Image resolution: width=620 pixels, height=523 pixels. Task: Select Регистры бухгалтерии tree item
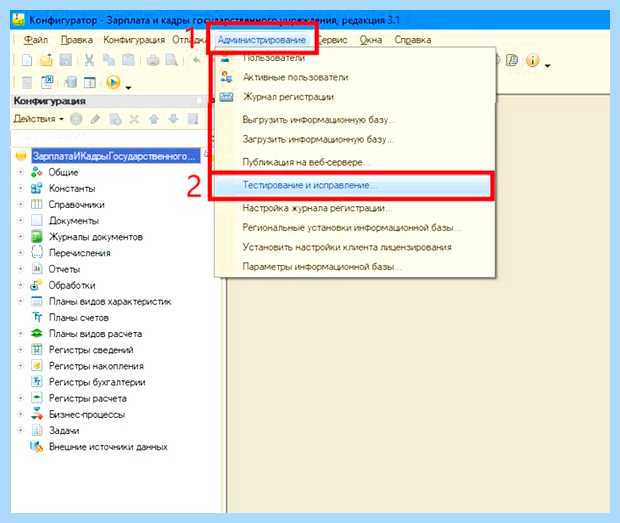(x=97, y=382)
